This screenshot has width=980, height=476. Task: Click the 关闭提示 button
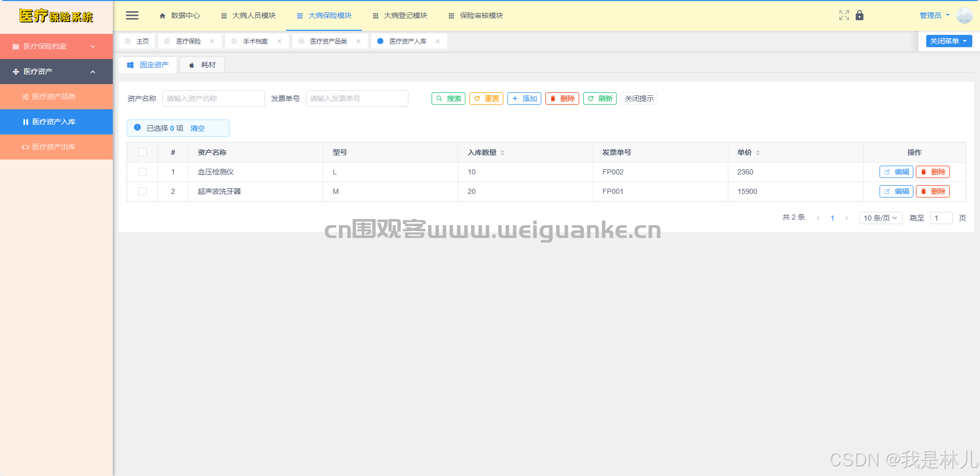[639, 98]
